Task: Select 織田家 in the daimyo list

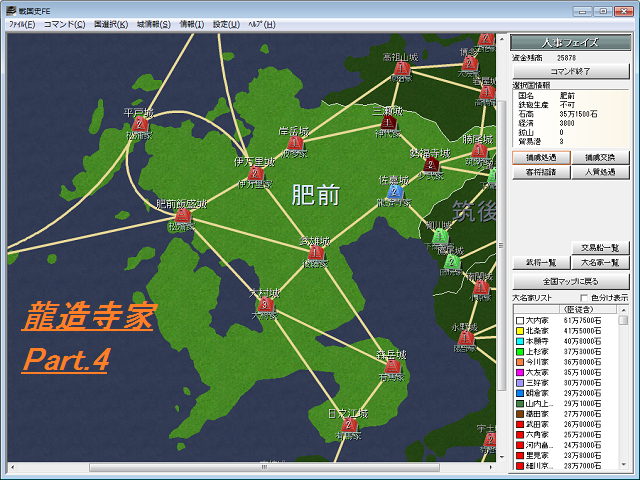Action: pyautogui.click(x=566, y=414)
